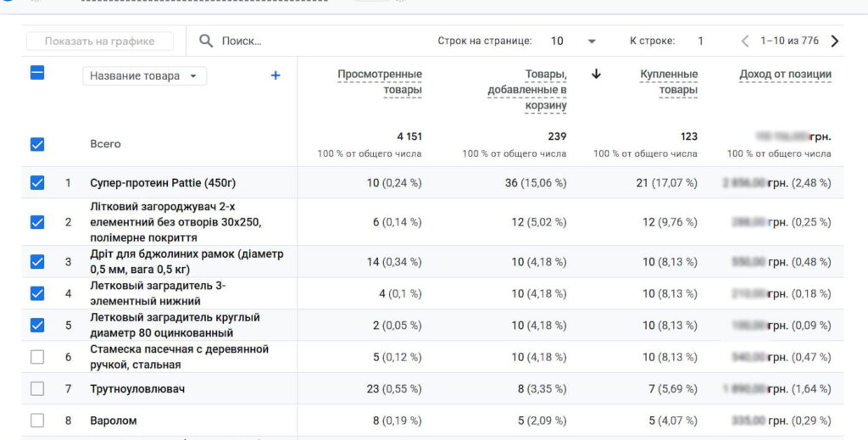Sort by Доход от позиции column

[x=785, y=75]
